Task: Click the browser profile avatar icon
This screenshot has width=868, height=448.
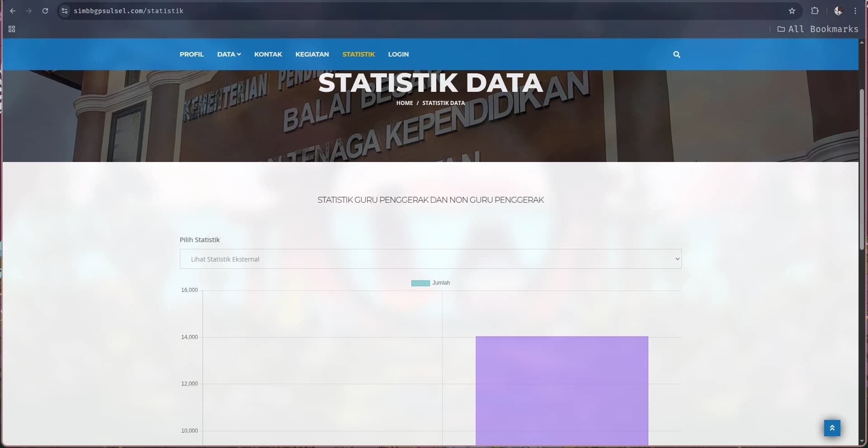Action: [x=838, y=10]
